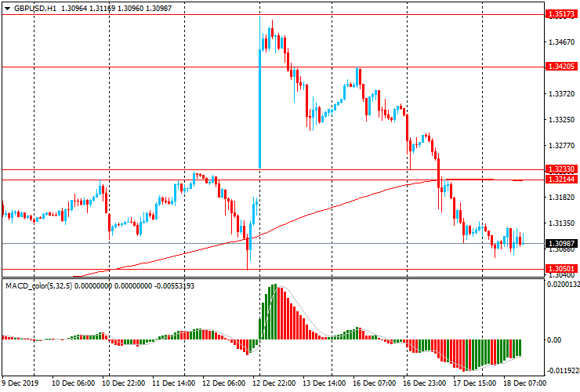
Task: Click the MACD scale 0.00 value
Action: click(553, 339)
